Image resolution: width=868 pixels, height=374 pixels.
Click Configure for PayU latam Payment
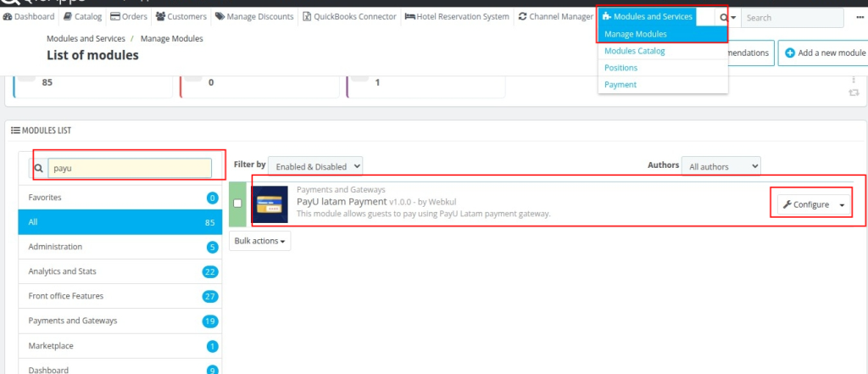pos(806,204)
